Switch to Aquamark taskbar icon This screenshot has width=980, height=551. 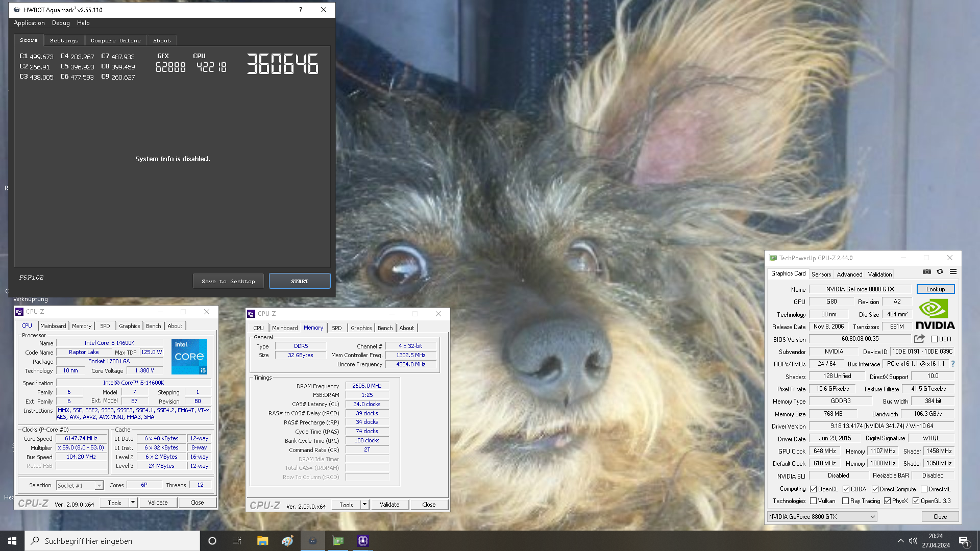click(312, 541)
